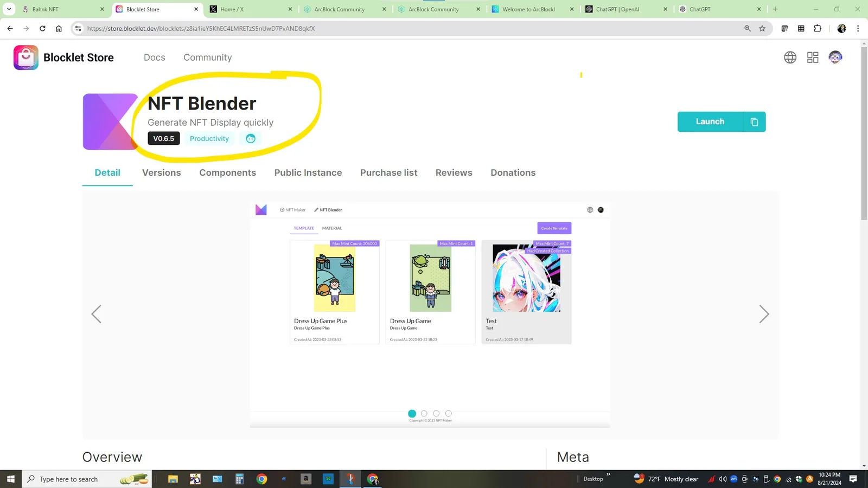Click the Overview heading
The image size is (868, 488).
tap(112, 457)
